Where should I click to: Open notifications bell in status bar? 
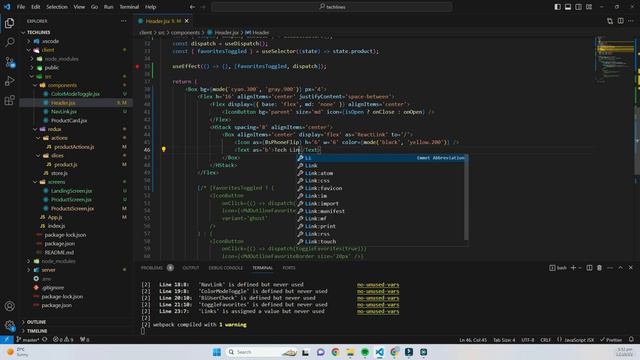631,340
